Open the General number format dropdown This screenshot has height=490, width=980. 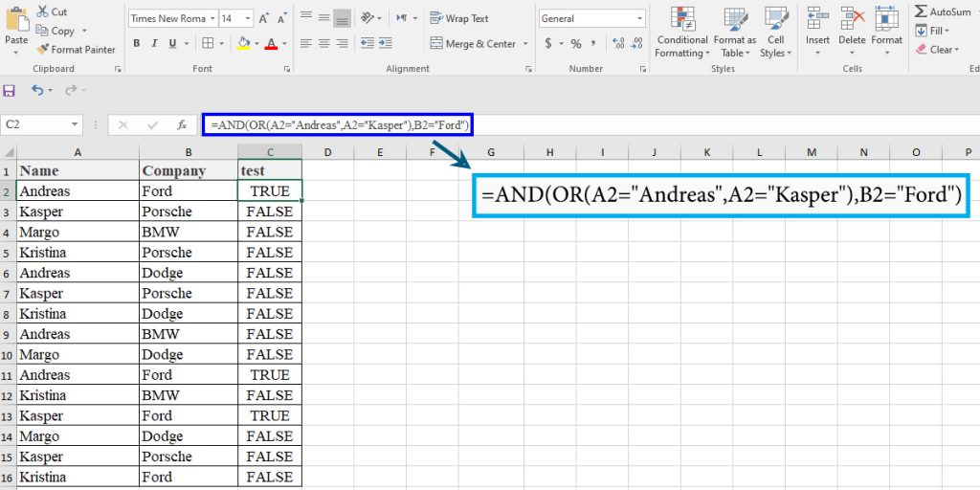click(x=639, y=19)
